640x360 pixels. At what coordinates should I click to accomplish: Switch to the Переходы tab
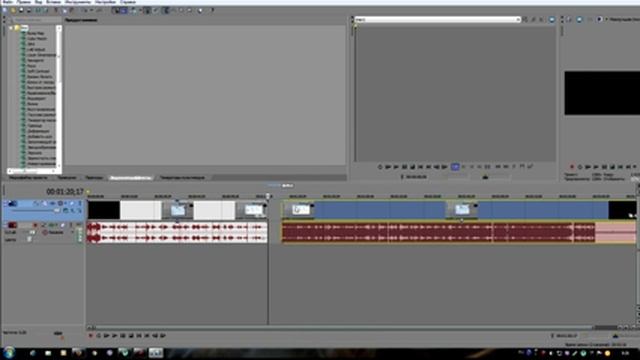tap(94, 178)
